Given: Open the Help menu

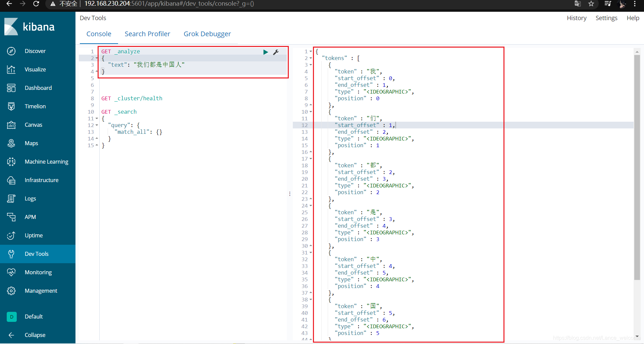Looking at the screenshot, I should tap(633, 18).
